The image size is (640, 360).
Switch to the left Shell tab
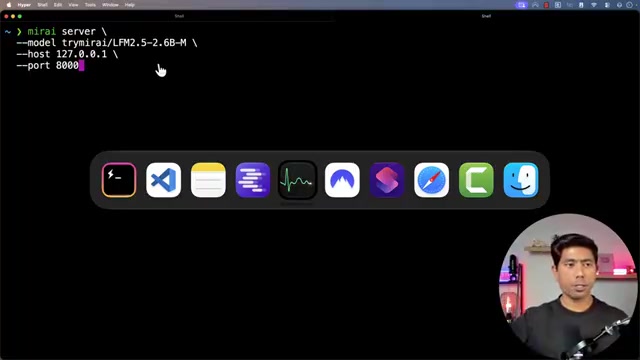pyautogui.click(x=179, y=16)
